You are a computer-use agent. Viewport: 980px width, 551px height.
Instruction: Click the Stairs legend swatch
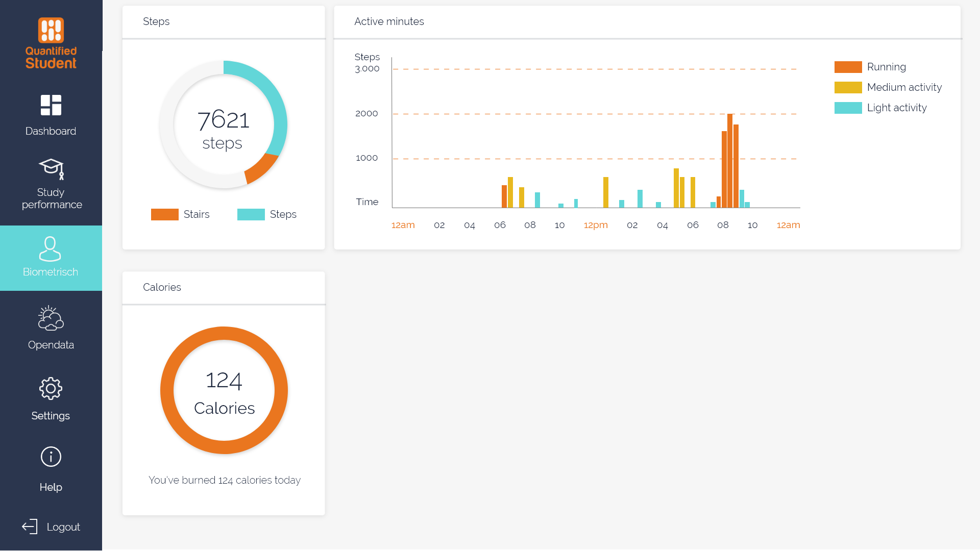pos(164,214)
